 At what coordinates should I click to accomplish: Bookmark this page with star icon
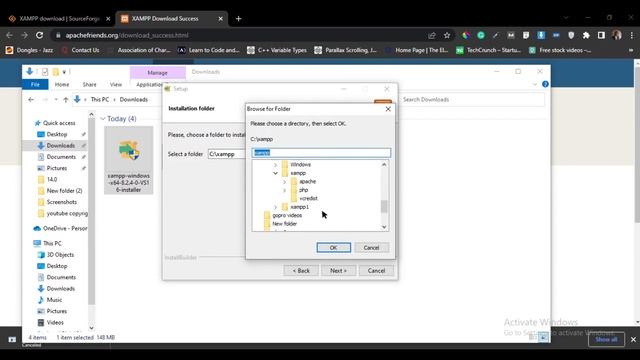tap(447, 36)
